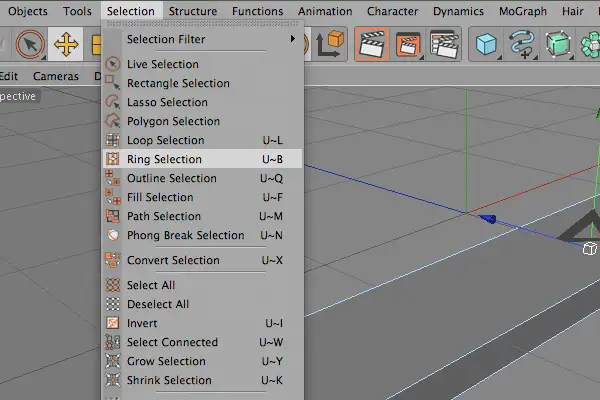Click the Fill Selection icon
Screen dimensions: 600x400
pos(112,197)
